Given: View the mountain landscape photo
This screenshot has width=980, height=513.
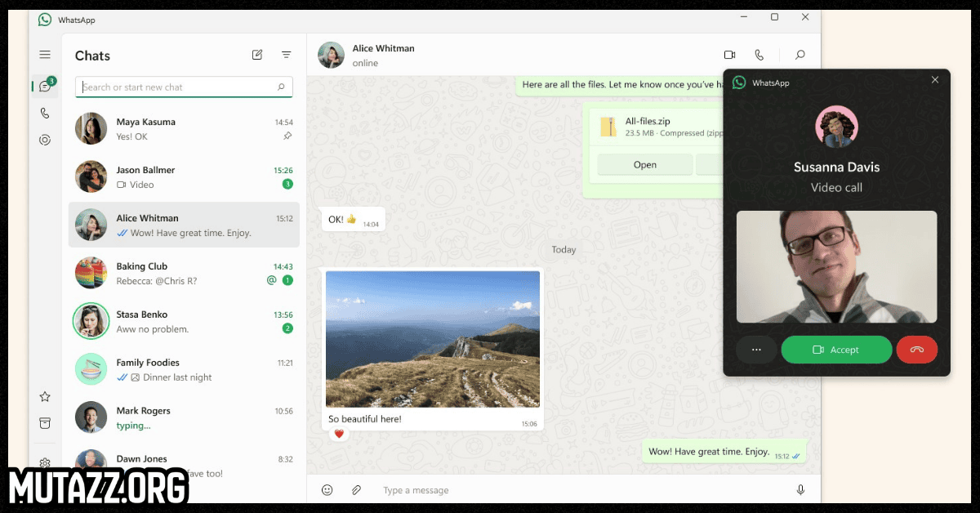Looking at the screenshot, I should click(x=432, y=338).
